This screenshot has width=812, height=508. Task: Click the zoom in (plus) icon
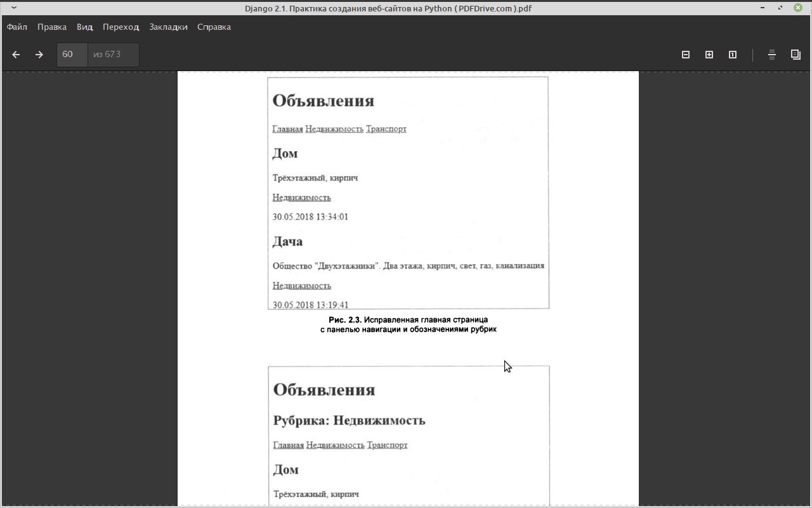tap(709, 55)
